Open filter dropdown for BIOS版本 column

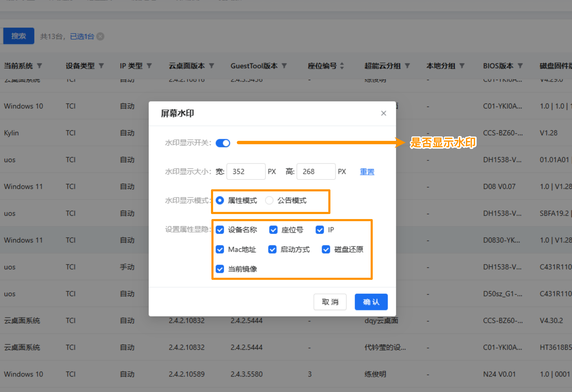pos(520,66)
